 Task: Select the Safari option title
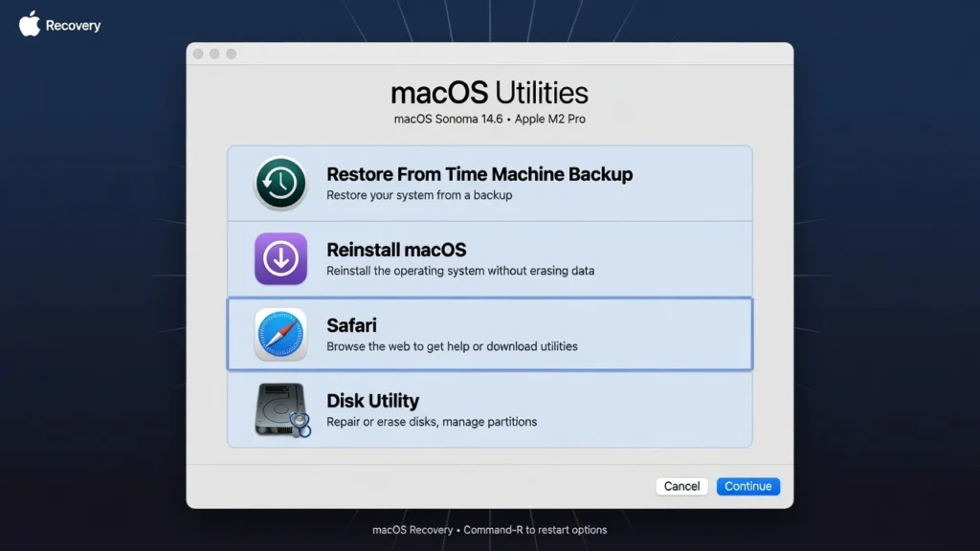pyautogui.click(x=351, y=325)
